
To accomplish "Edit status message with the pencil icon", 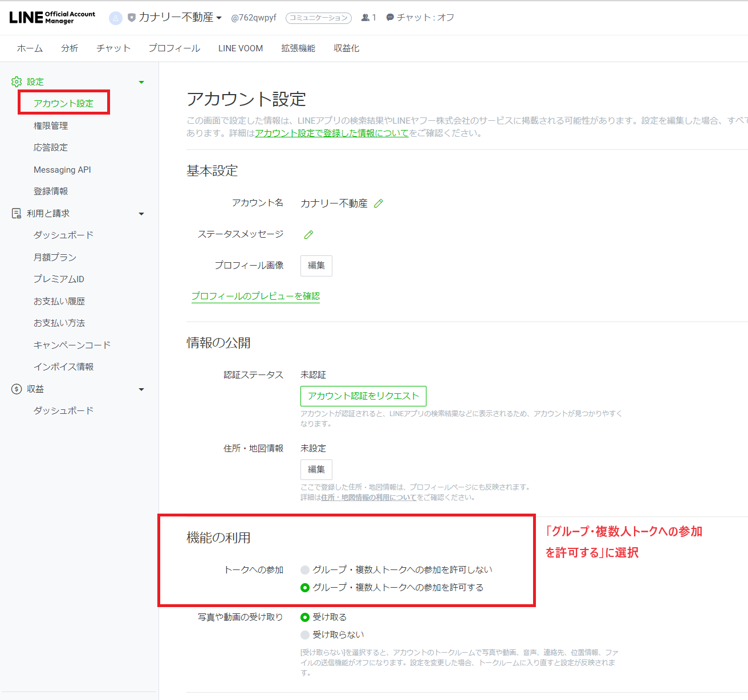I will [x=308, y=234].
